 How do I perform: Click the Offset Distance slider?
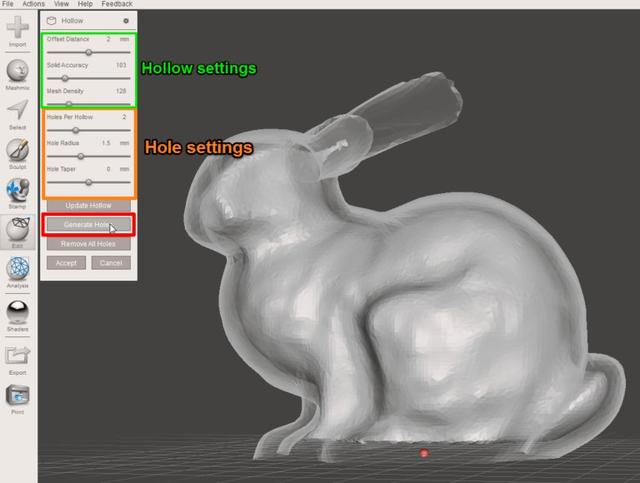[88, 51]
